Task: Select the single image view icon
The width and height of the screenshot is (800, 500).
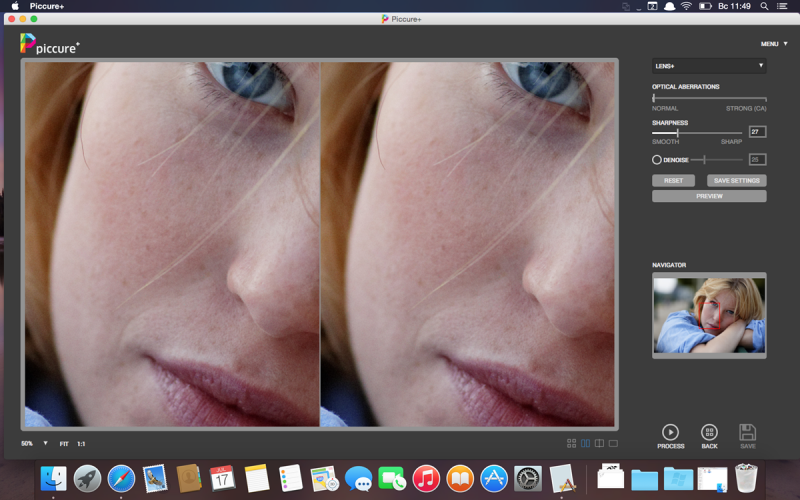Action: click(x=613, y=443)
